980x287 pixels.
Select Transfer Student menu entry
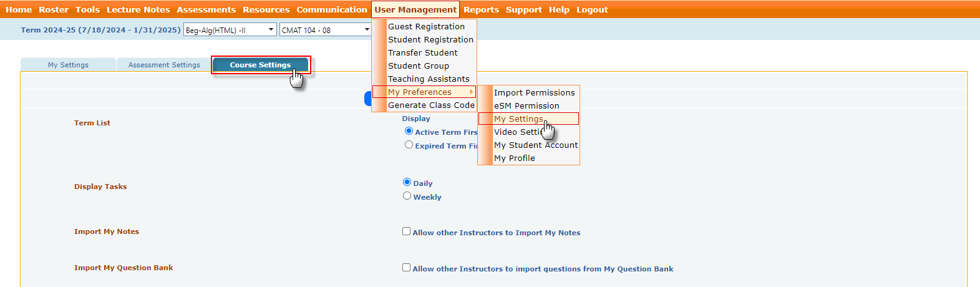coord(422,53)
